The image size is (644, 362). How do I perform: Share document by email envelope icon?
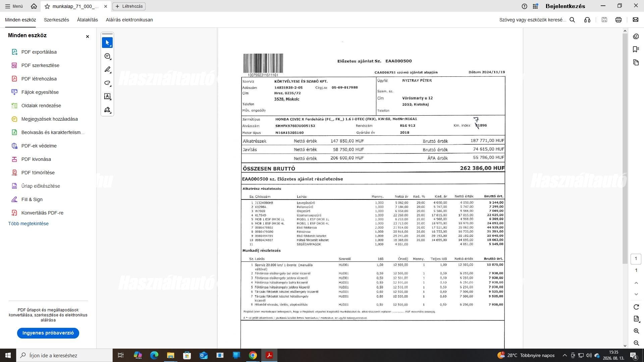[636, 20]
